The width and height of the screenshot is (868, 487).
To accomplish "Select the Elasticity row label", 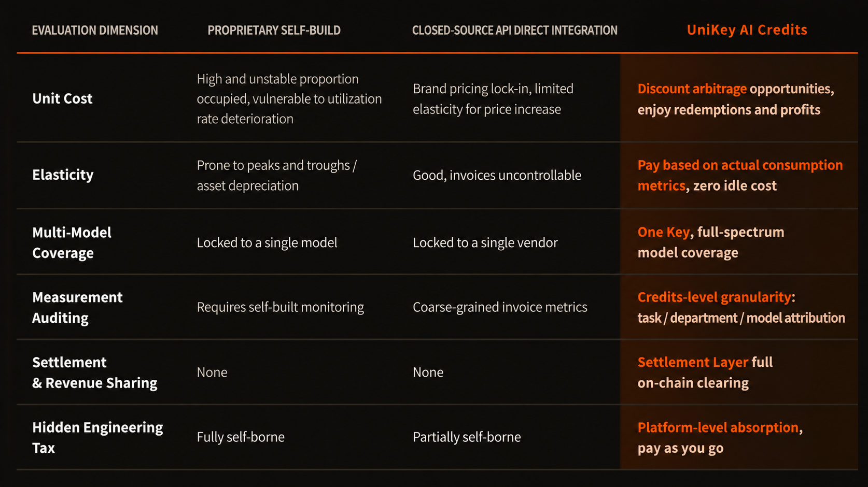I will pyautogui.click(x=63, y=175).
